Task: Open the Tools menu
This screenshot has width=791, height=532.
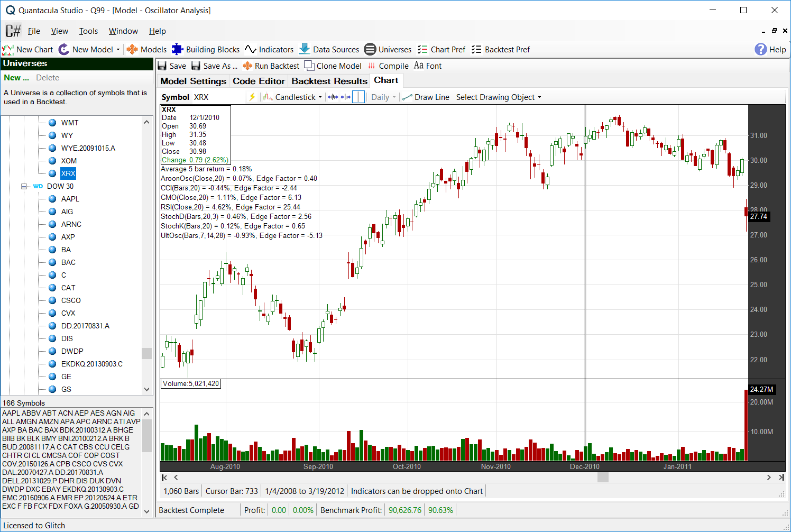Action: pyautogui.click(x=88, y=31)
